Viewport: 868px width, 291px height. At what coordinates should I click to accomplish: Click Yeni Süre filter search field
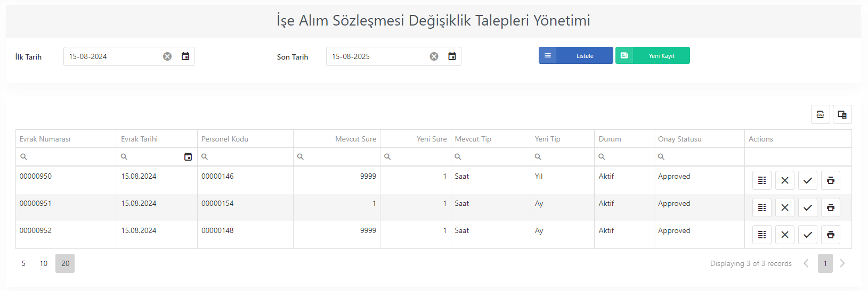pyautogui.click(x=416, y=157)
